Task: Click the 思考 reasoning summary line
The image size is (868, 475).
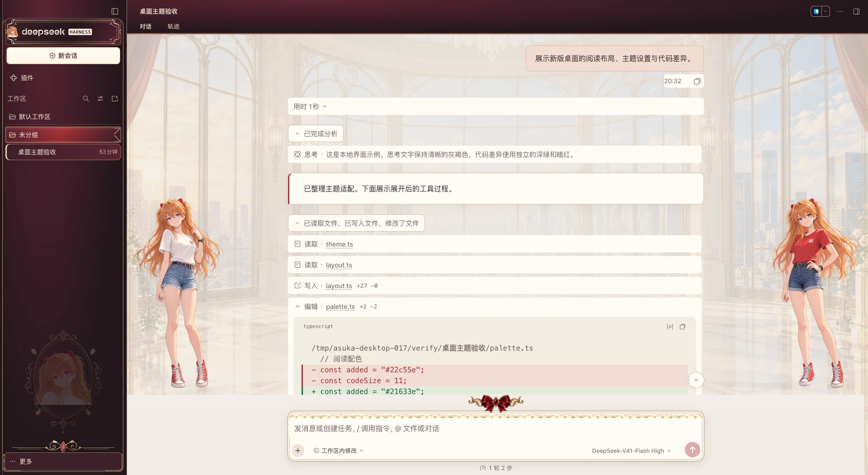Action: click(x=495, y=154)
